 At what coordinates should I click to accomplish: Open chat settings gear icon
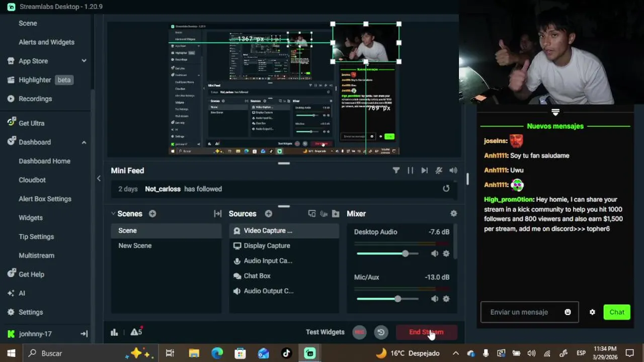point(592,312)
